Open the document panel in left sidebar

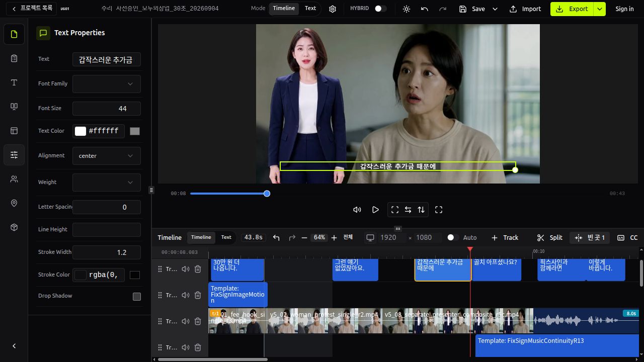pos(14,34)
